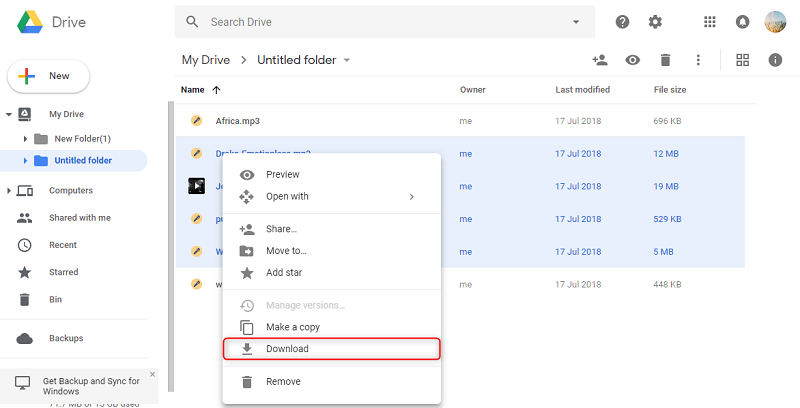Viewport: 800px width, 408px height.
Task: Expand the Computers tree arrow
Action: (x=9, y=191)
